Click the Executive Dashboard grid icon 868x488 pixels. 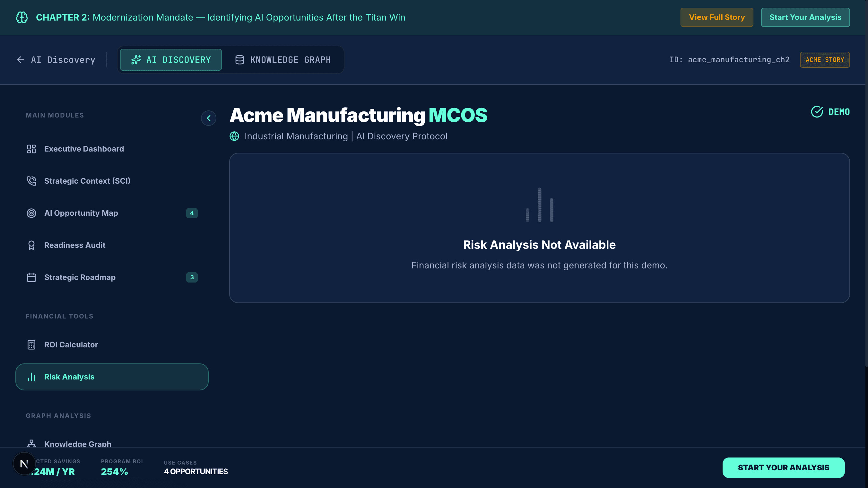point(31,149)
